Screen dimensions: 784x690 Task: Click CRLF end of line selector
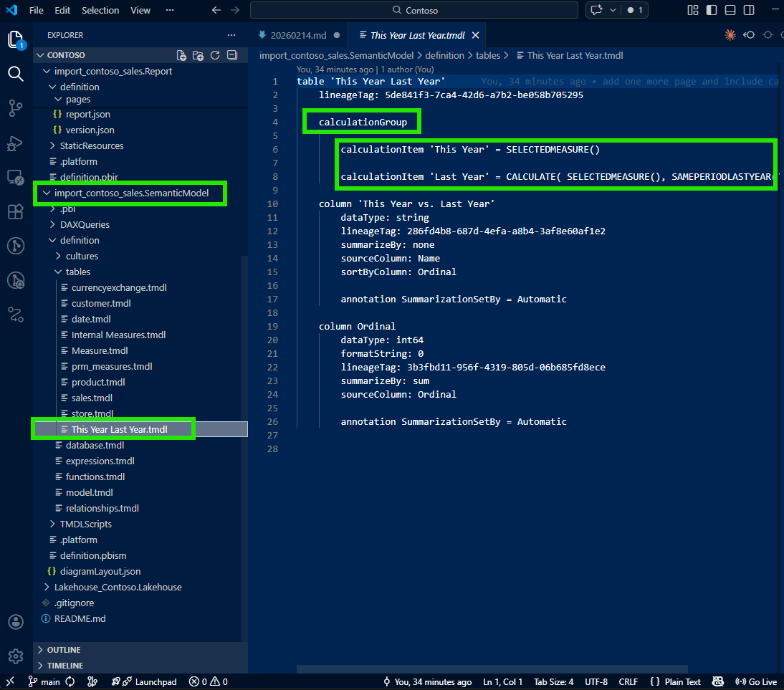tap(628, 681)
